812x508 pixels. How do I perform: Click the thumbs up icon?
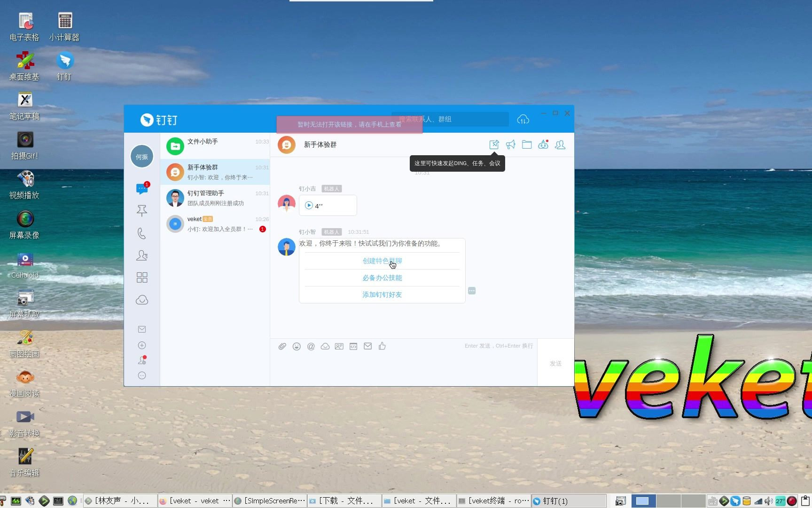coord(382,346)
